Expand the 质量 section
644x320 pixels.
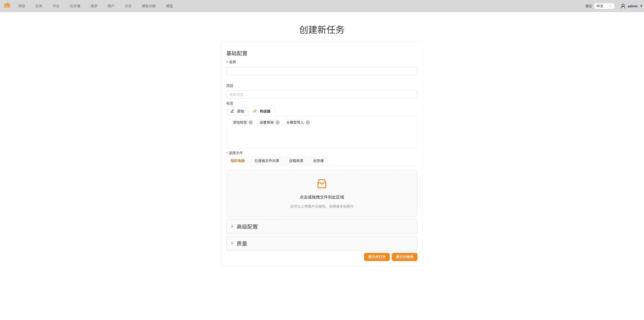coord(322,244)
